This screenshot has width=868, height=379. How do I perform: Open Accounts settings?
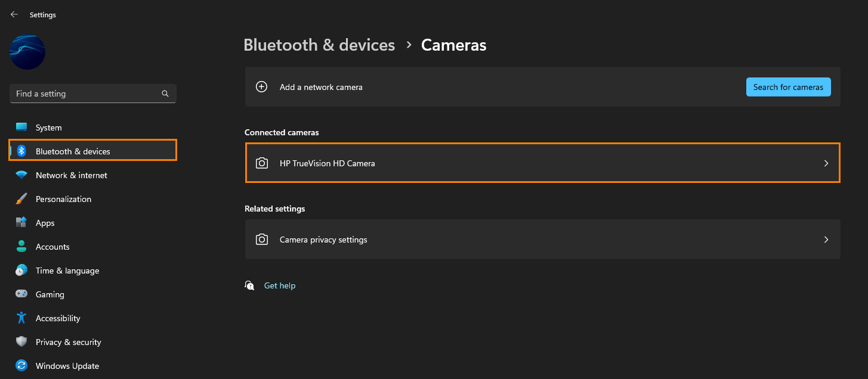coord(93,247)
